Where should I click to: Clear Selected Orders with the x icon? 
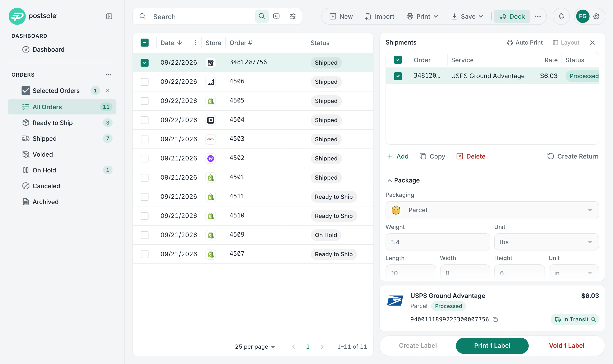[x=107, y=91]
